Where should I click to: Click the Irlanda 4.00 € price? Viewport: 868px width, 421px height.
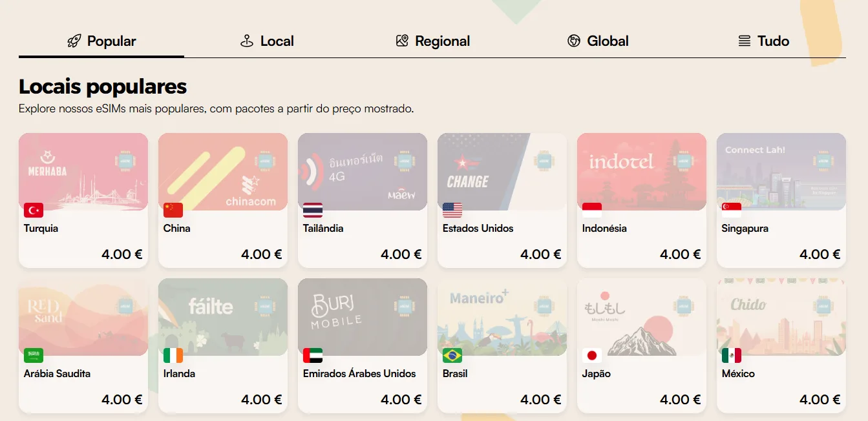click(x=261, y=400)
